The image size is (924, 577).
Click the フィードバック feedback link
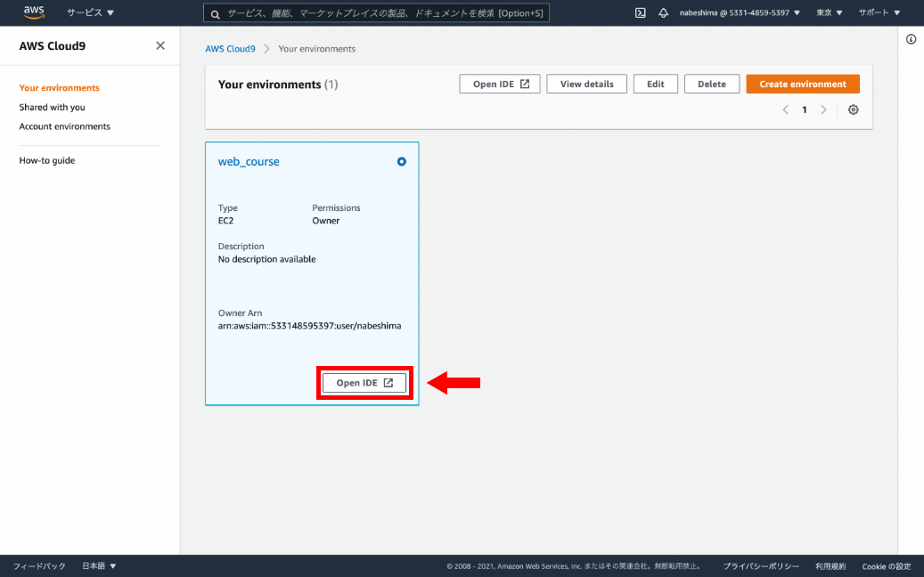click(x=39, y=565)
